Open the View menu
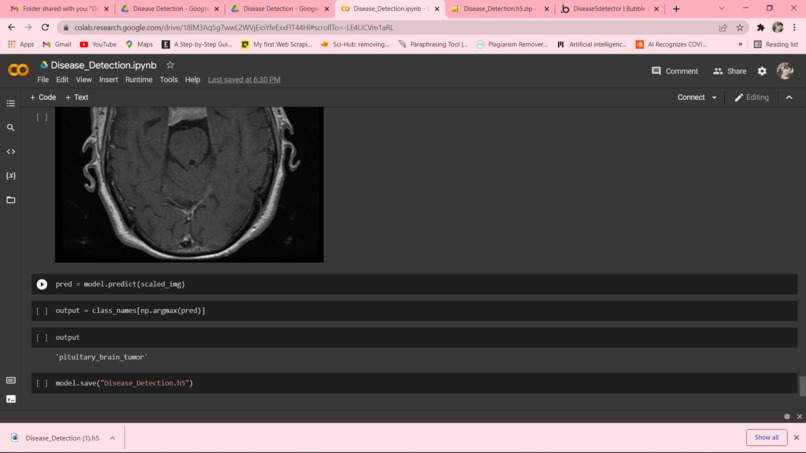Viewport: 806px width, 453px height. pyautogui.click(x=84, y=80)
